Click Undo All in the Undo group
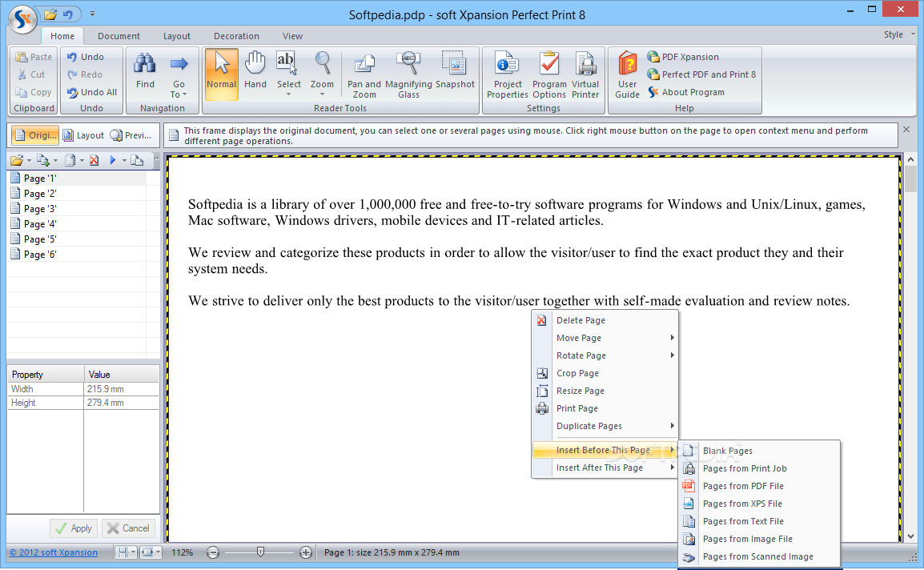The width and height of the screenshot is (924, 570). 92,93
